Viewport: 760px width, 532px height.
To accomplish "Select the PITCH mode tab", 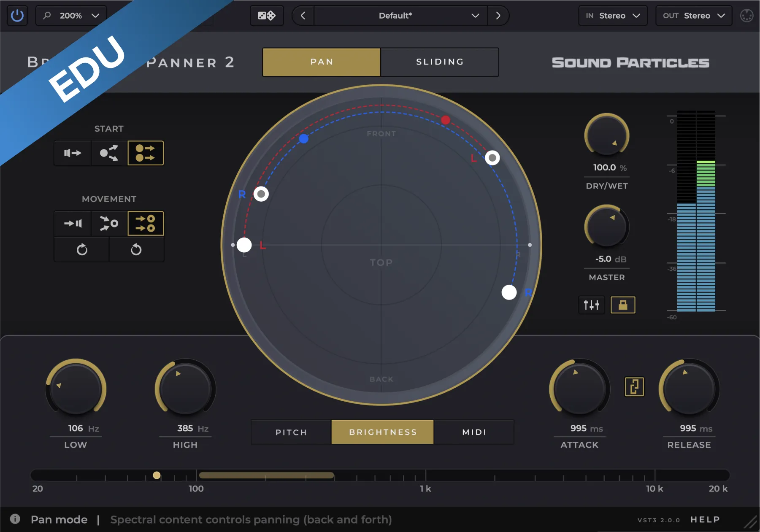I will tap(291, 432).
